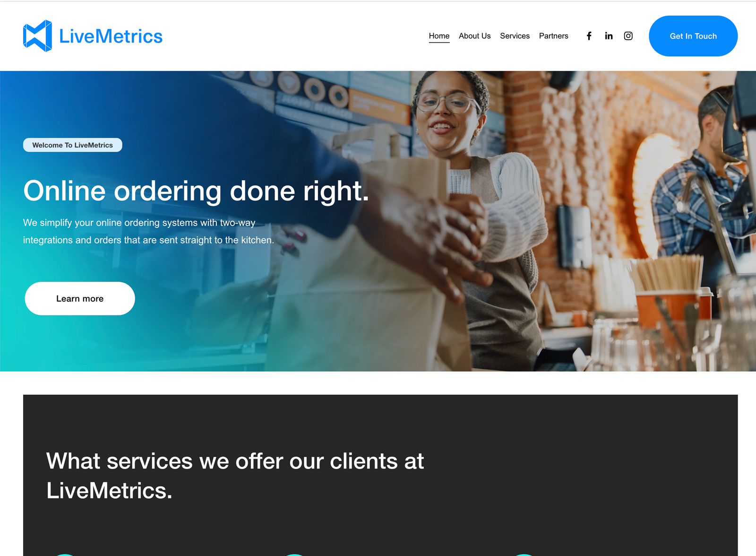
Task: Click the hero paragraph about two-way integrations
Action: [149, 231]
